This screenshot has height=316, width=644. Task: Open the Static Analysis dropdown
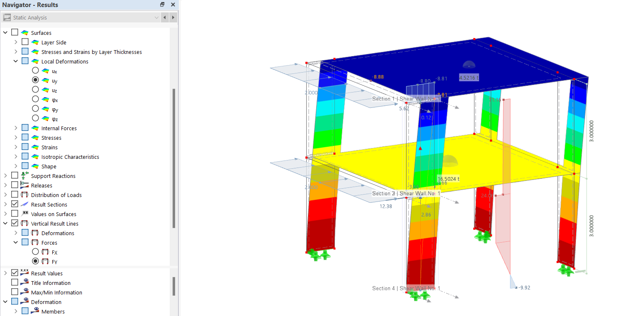click(x=156, y=17)
